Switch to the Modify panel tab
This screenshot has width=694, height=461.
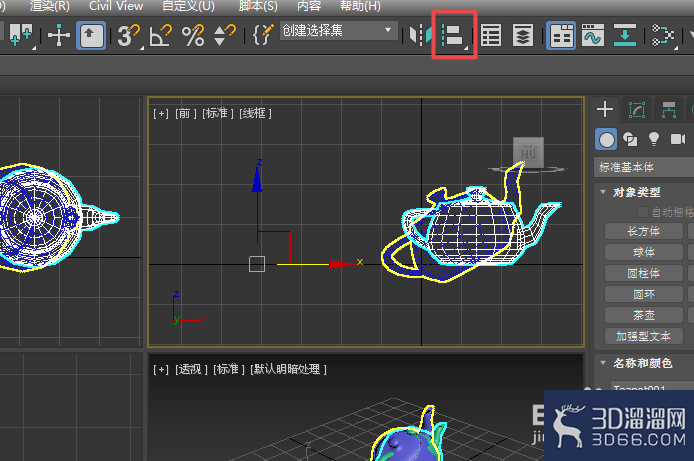pyautogui.click(x=637, y=109)
